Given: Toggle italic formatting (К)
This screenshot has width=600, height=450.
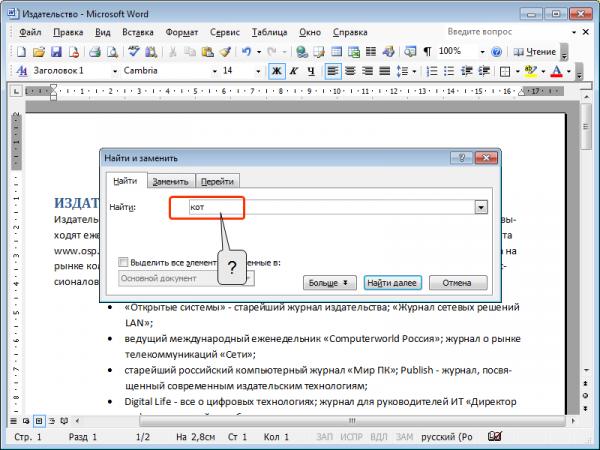Looking at the screenshot, I should (294, 71).
